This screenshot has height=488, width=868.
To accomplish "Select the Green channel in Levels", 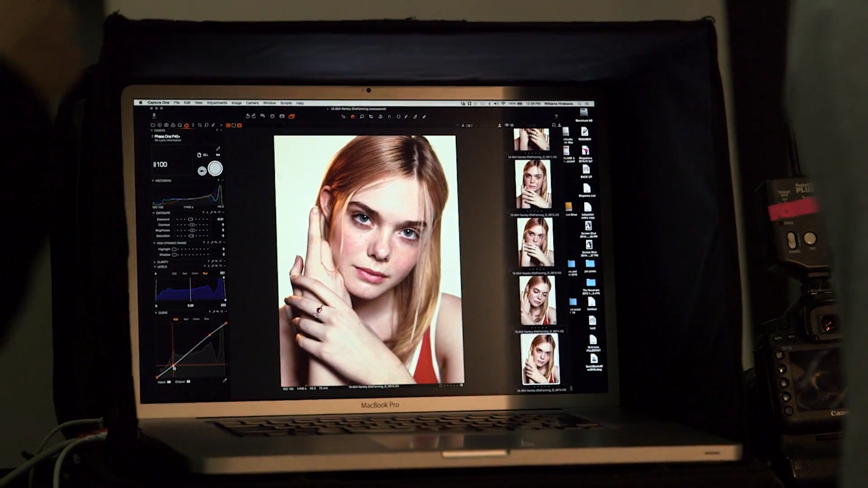I will tap(195, 273).
